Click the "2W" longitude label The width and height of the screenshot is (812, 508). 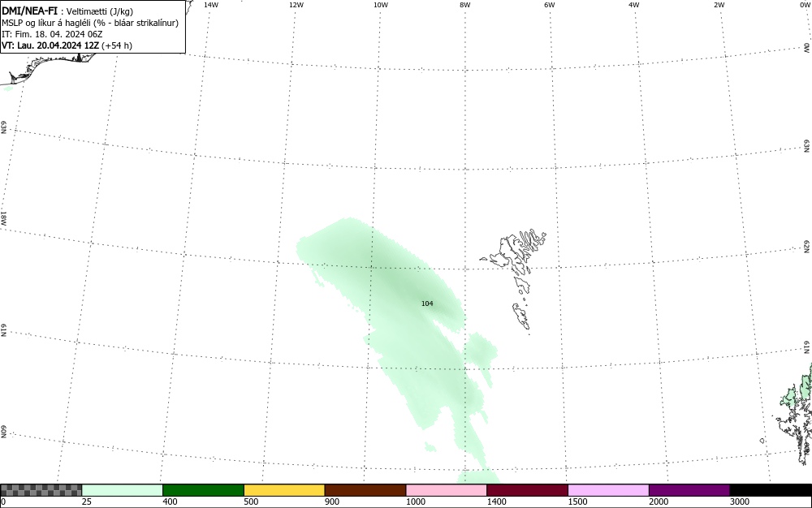pyautogui.click(x=719, y=5)
